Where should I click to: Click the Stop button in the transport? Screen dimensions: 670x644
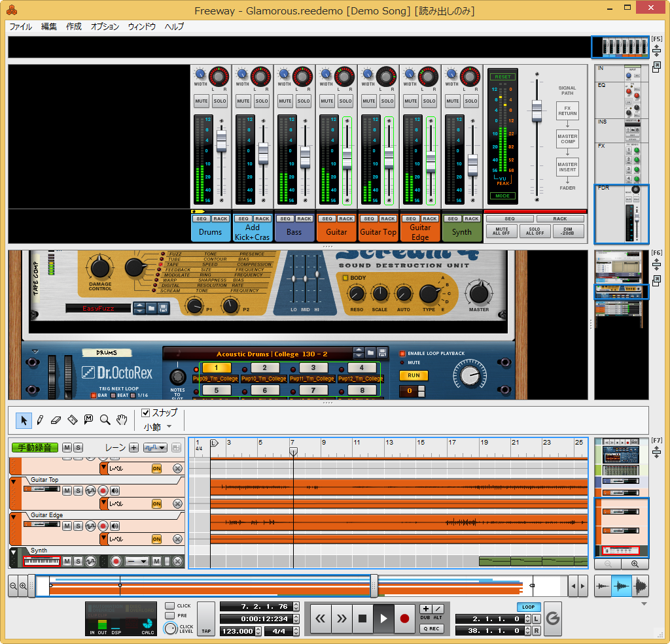tap(362, 619)
